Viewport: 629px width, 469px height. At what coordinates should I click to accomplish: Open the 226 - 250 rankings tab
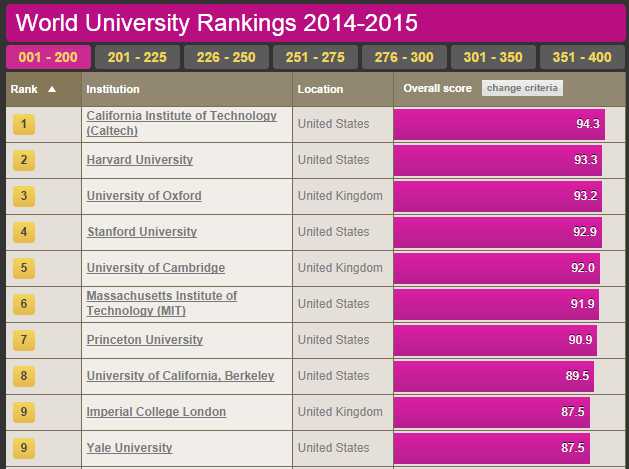[x=226, y=57]
